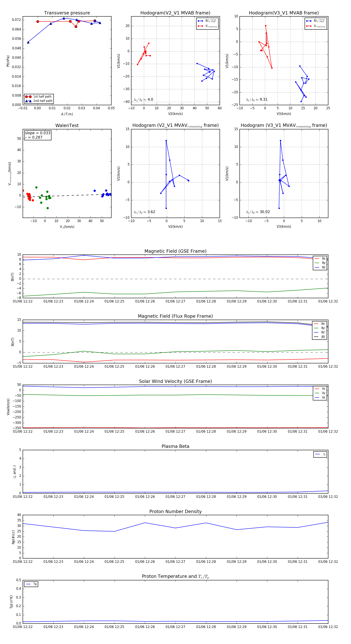Click the 'Hodogram(V3_V1 MVAB frame)' title
Viewport: 351px width, 644px height.
tap(284, 13)
